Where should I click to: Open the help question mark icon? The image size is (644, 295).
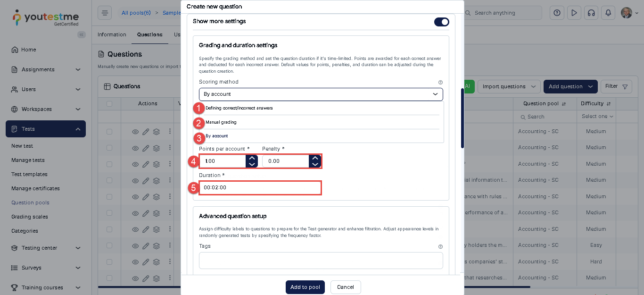click(x=557, y=13)
